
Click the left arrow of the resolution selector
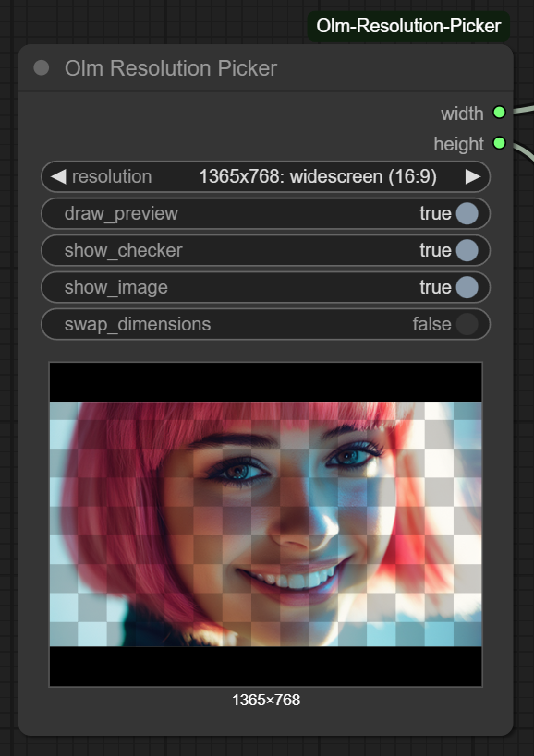point(58,176)
